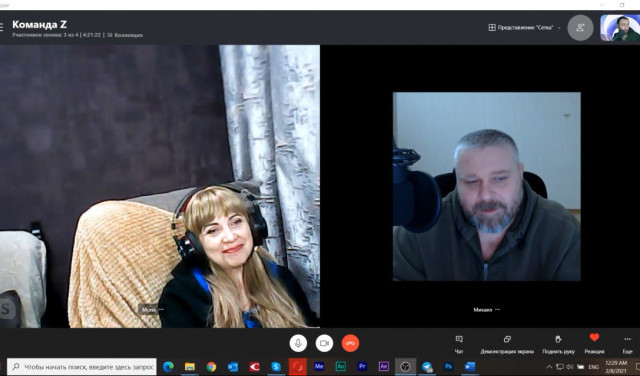
Task: Send a heart Реакция
Action: [594, 343]
